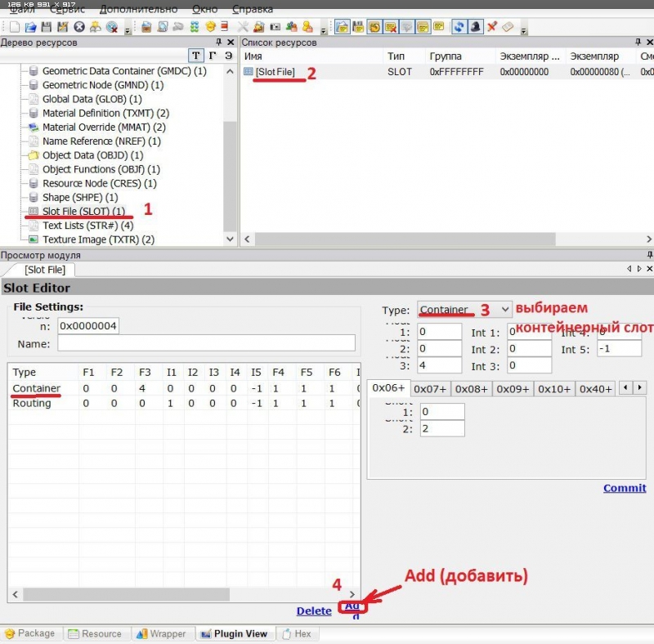The image size is (654, 644).
Task: Click the round X close icon in toolbar
Action: tap(79, 27)
